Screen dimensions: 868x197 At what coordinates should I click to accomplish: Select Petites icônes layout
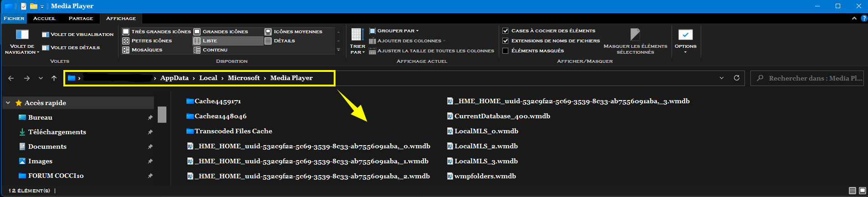tap(147, 41)
